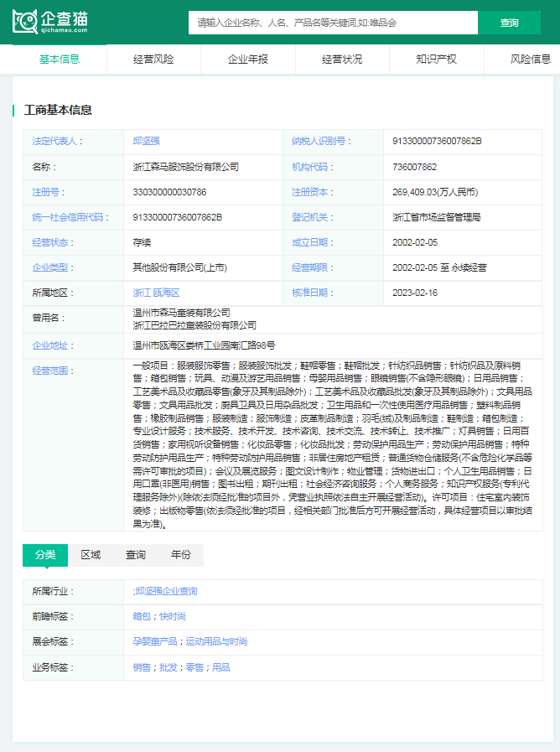
Task: Select address 温州市瓯海区娄桥工业园南汇路98号
Action: (x=204, y=345)
